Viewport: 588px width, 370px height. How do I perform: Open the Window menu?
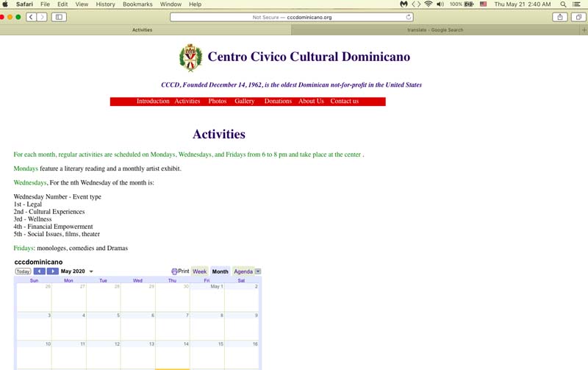[171, 4]
